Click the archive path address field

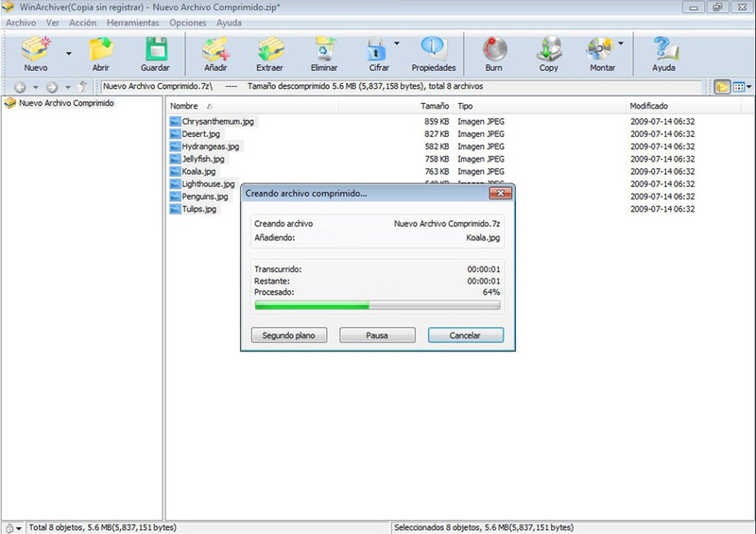pyautogui.click(x=401, y=87)
